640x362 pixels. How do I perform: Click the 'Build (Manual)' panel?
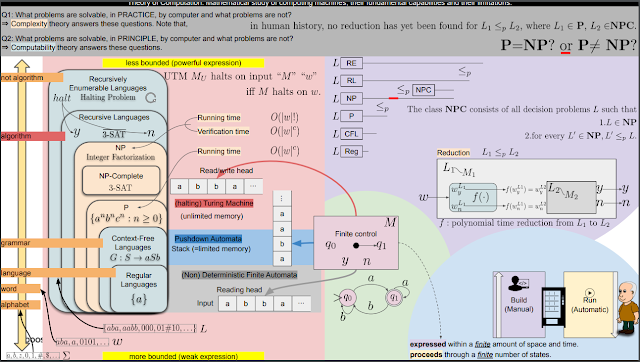coord(519,304)
